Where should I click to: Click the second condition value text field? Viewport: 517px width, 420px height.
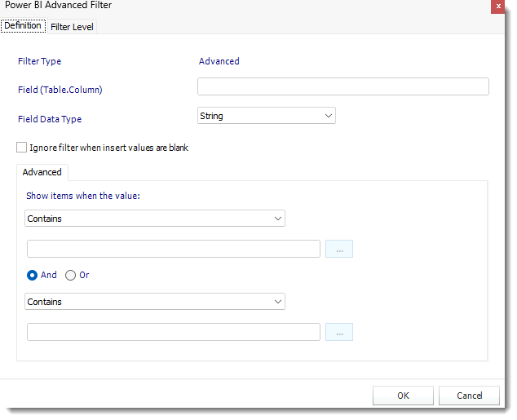[174, 332]
